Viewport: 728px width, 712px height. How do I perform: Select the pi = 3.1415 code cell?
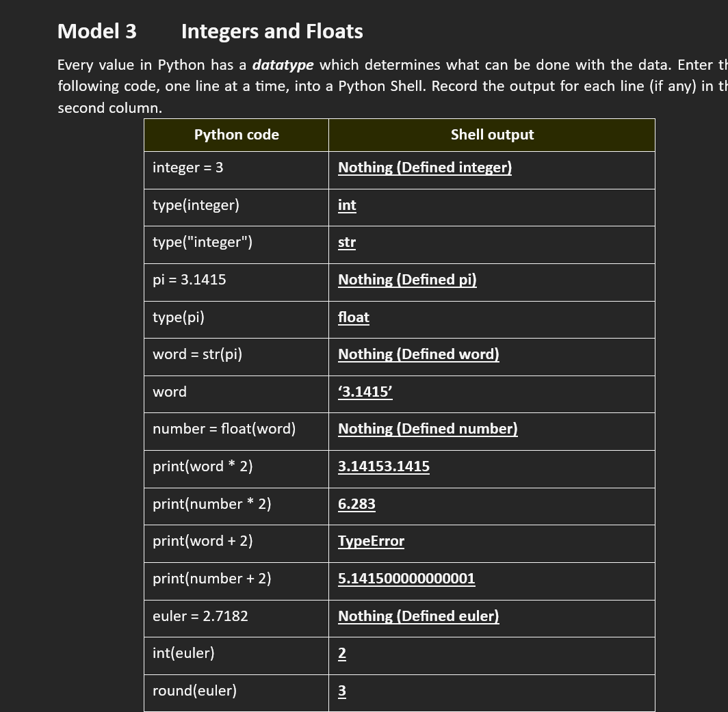point(189,280)
